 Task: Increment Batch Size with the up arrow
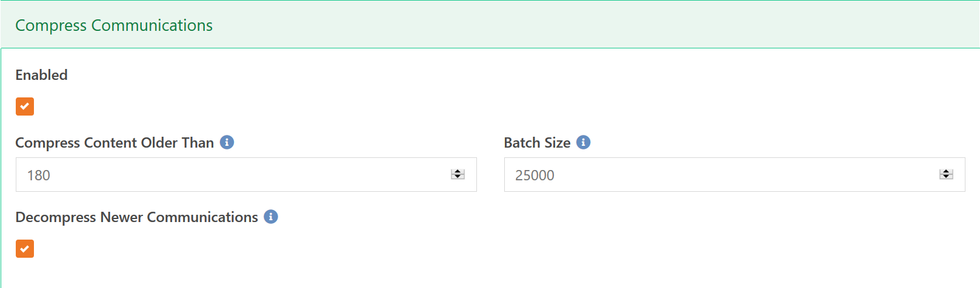pyautogui.click(x=946, y=172)
